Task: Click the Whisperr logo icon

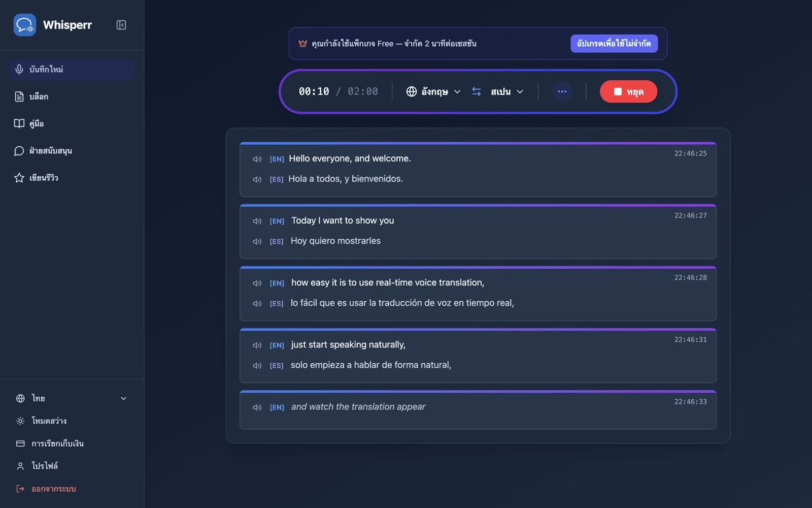Action: 25,25
